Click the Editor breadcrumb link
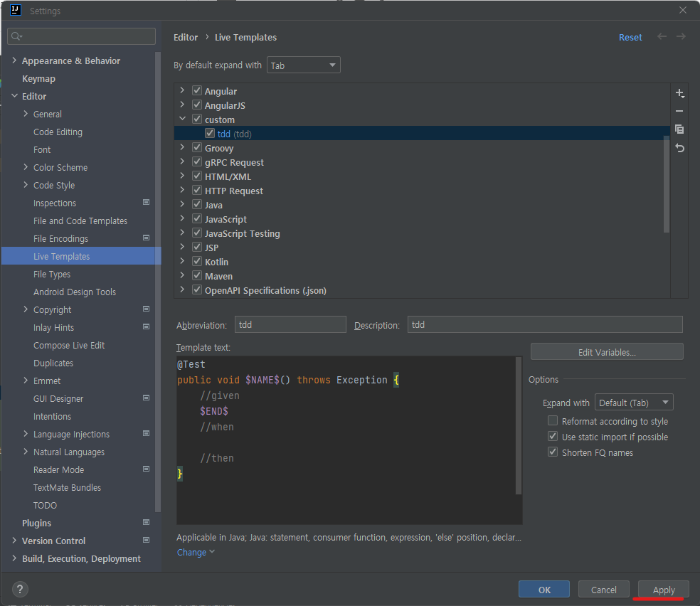700x606 pixels. coord(186,38)
